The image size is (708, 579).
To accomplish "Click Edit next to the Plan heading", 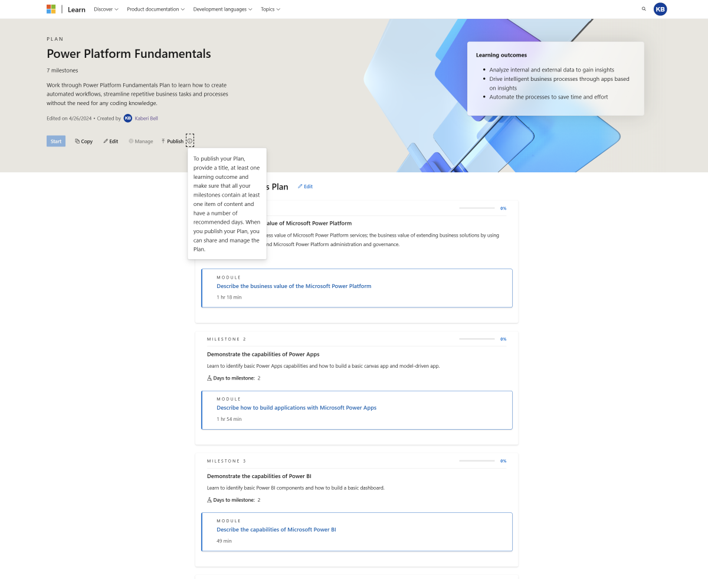I will 305,187.
